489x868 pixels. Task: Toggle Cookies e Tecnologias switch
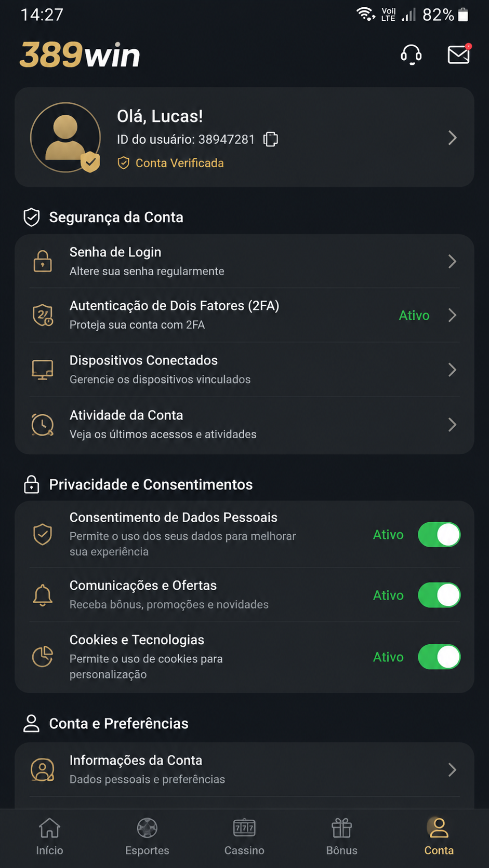tap(439, 657)
